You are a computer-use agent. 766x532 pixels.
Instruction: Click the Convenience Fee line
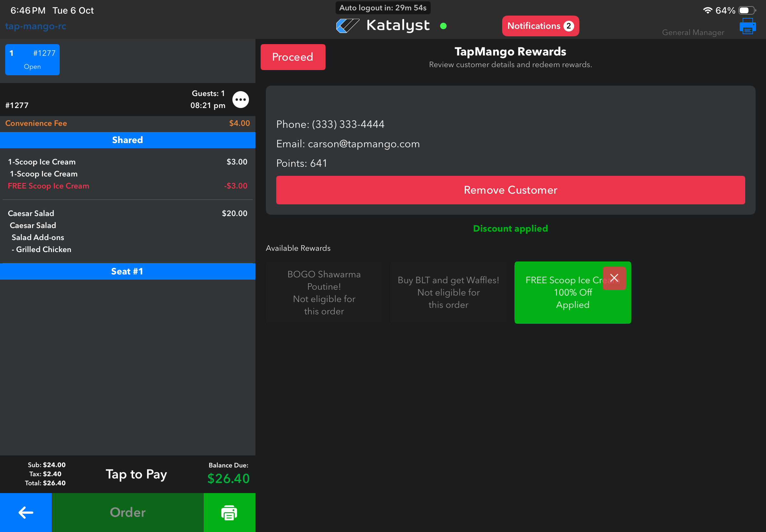(128, 123)
